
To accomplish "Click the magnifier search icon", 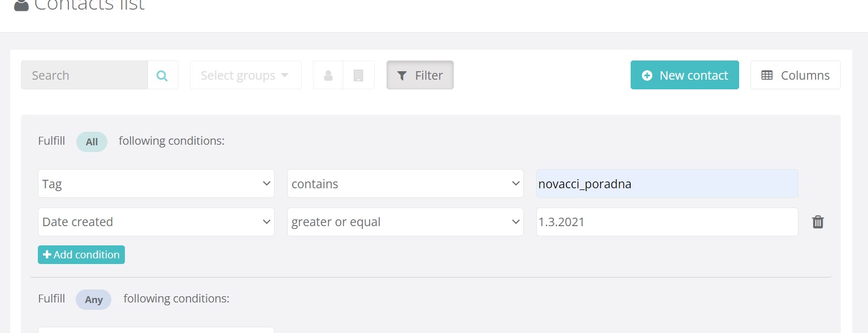I will [x=163, y=75].
